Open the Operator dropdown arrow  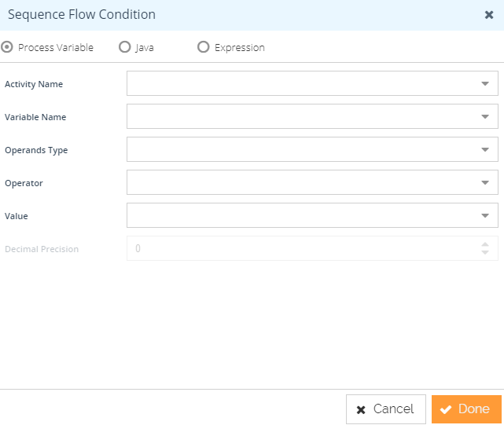[485, 182]
